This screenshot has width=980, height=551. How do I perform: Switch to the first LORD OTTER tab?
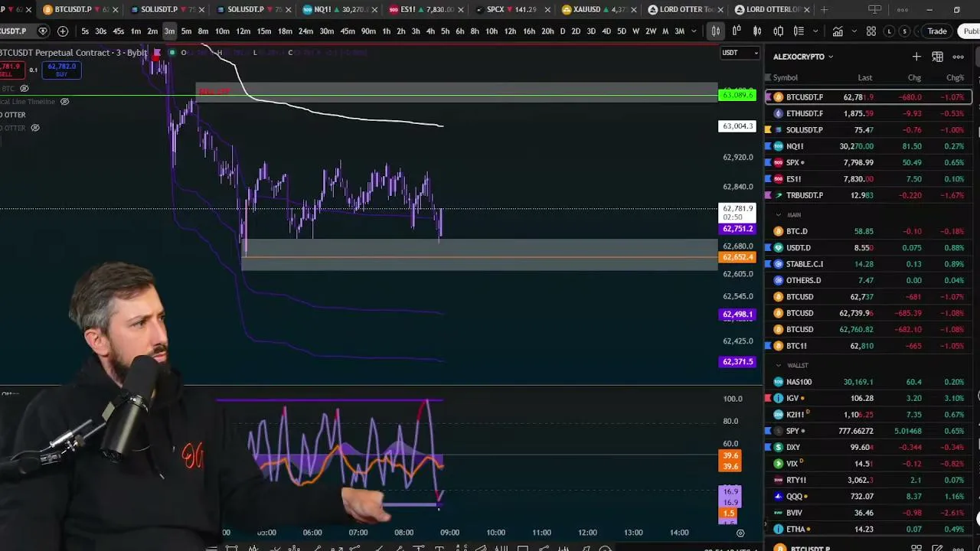686,10
